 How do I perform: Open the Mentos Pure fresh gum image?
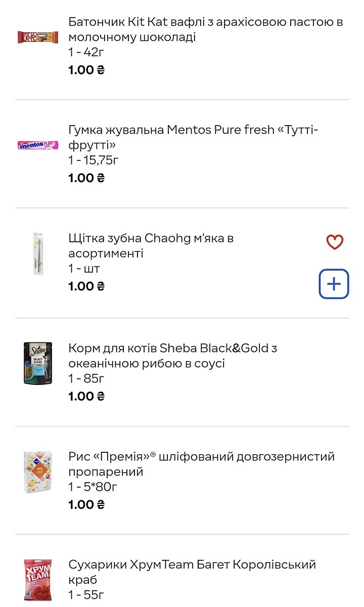coord(38,145)
